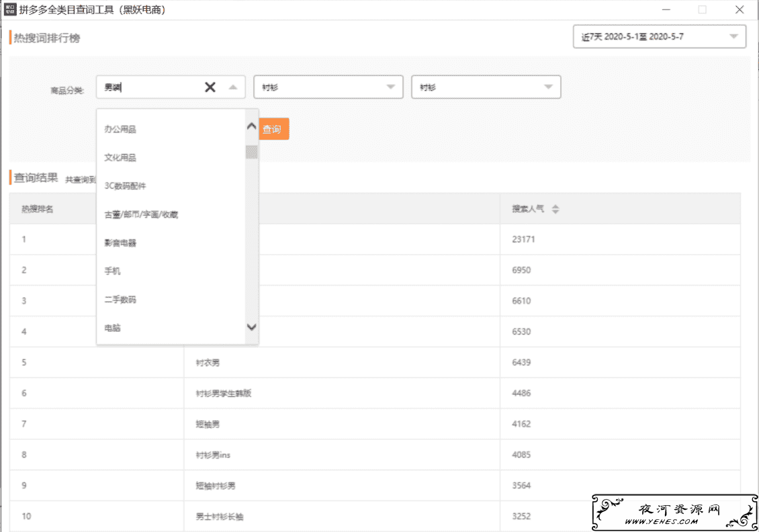This screenshot has width=759, height=532.
Task: Click the 查询结果 section heading
Action: pos(36,177)
